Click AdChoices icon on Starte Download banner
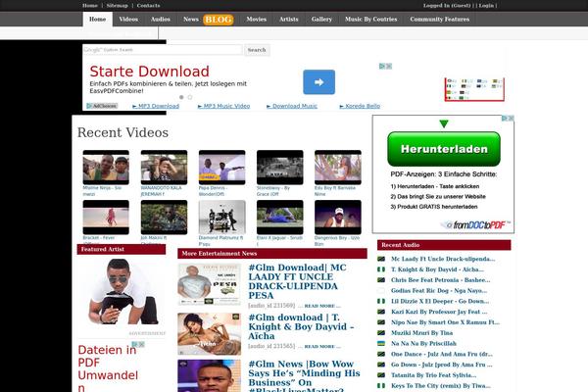The image size is (588, 392). click(x=382, y=66)
